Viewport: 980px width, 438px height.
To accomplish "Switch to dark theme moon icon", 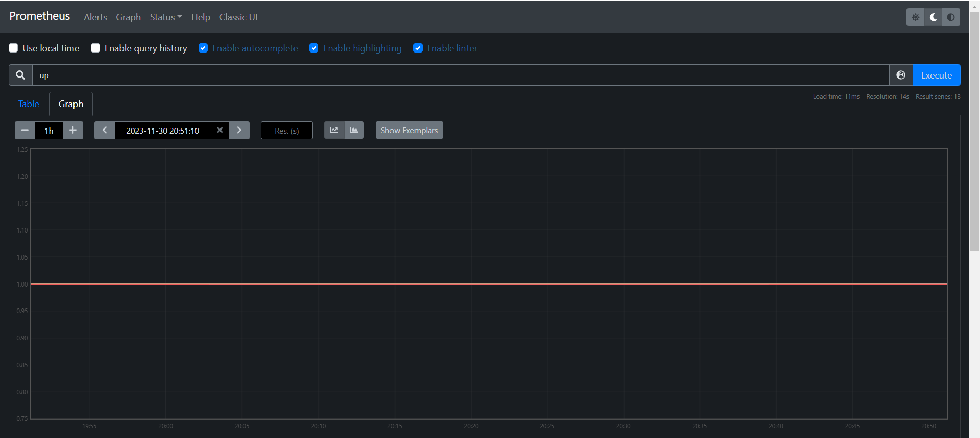I will click(934, 17).
